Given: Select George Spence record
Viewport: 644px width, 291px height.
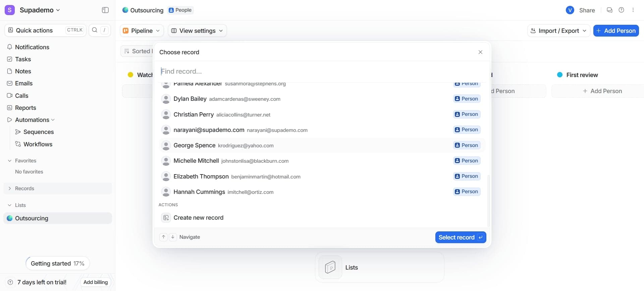Looking at the screenshot, I should (322, 145).
